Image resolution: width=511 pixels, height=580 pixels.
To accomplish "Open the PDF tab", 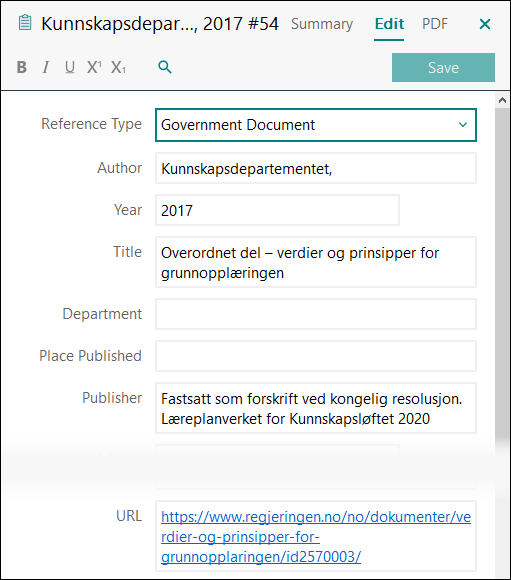I will [x=435, y=24].
